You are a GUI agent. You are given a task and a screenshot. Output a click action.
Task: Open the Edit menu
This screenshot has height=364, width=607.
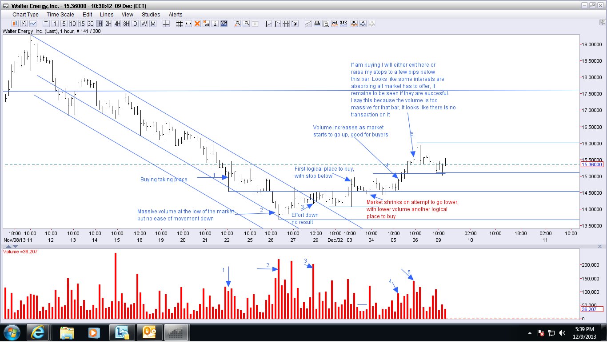pyautogui.click(x=87, y=15)
